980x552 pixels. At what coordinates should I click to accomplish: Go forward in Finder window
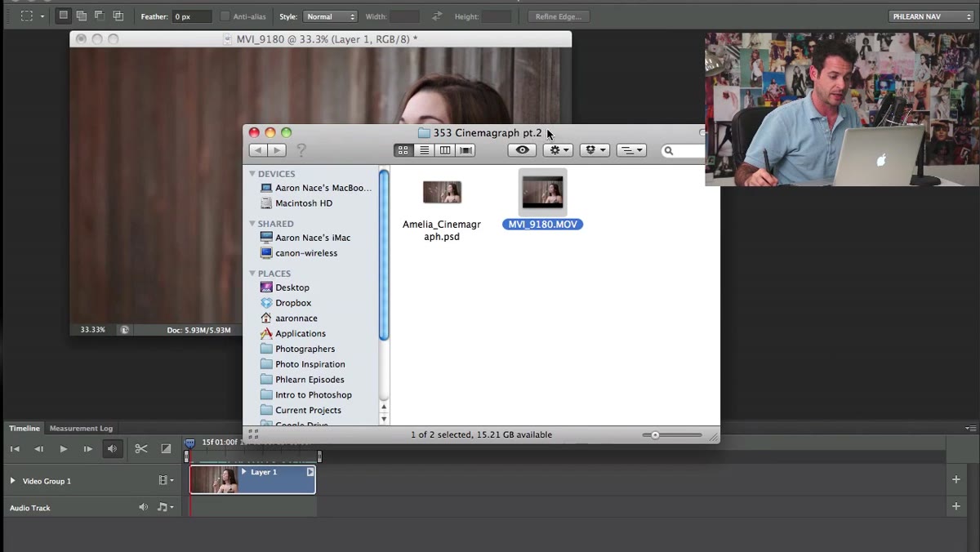pyautogui.click(x=277, y=150)
